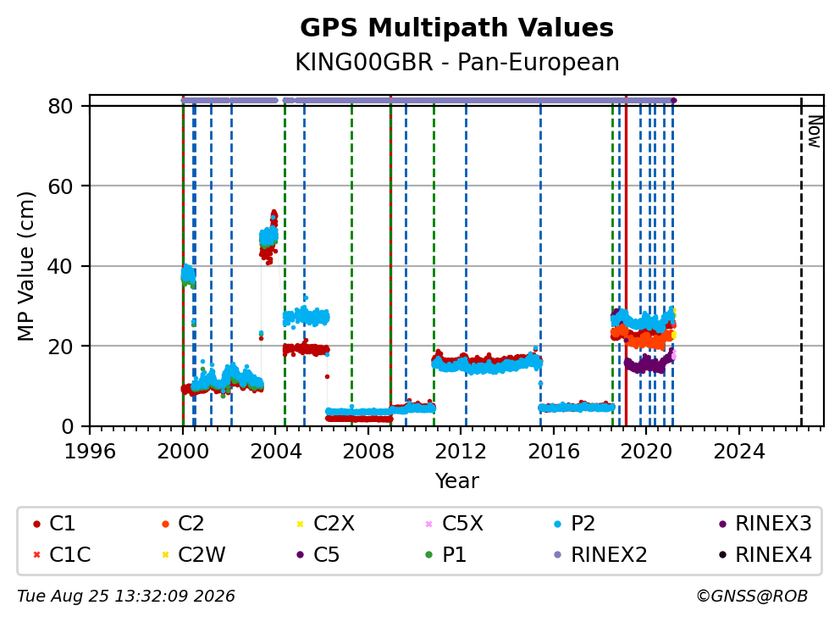The image size is (840, 622).
Task: Select the C5X legend label
Action: coord(463,524)
